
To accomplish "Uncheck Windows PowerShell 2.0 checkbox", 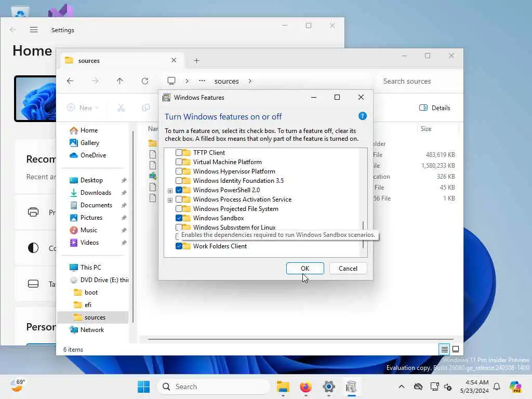I will [179, 190].
